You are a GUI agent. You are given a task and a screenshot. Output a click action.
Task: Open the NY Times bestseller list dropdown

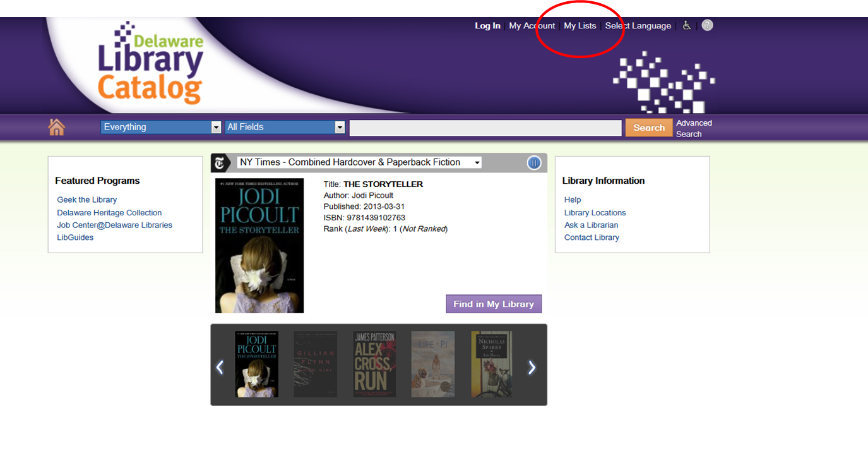point(359,162)
